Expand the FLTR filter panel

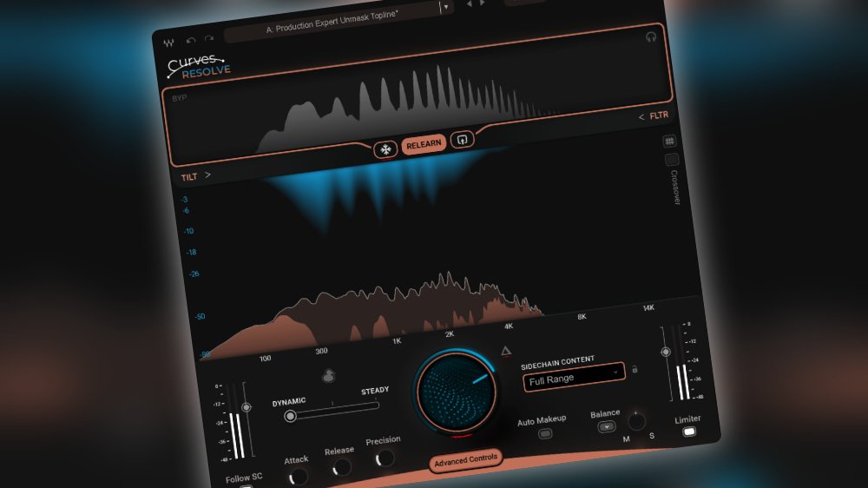654,115
